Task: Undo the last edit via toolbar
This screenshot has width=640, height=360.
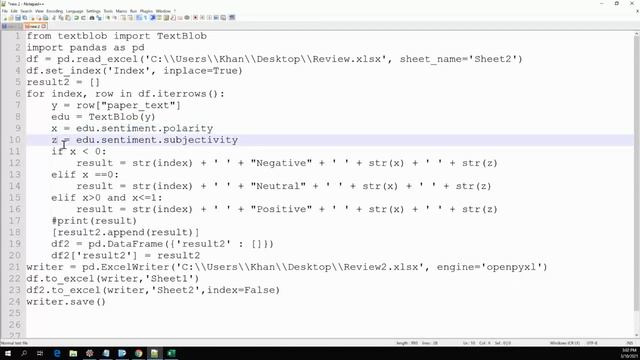Action: pos(76,18)
